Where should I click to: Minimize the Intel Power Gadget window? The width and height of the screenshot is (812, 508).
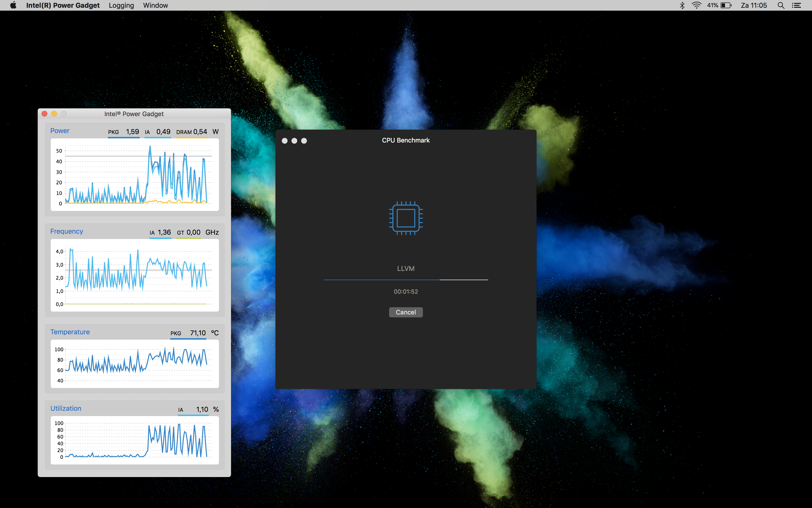click(x=54, y=114)
